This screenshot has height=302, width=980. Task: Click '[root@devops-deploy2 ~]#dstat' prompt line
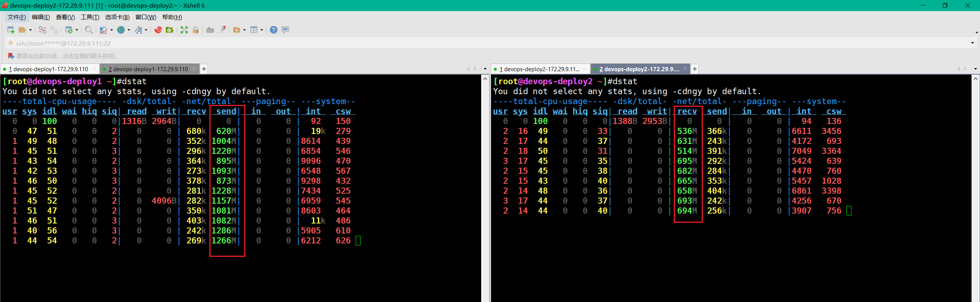(565, 81)
